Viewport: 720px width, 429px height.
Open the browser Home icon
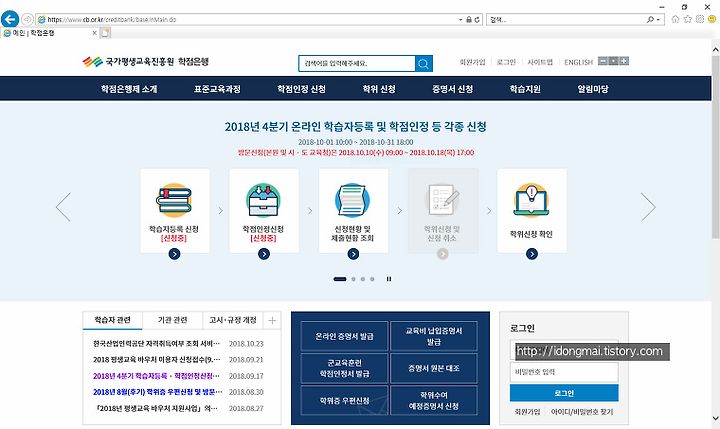pyautogui.click(x=675, y=19)
